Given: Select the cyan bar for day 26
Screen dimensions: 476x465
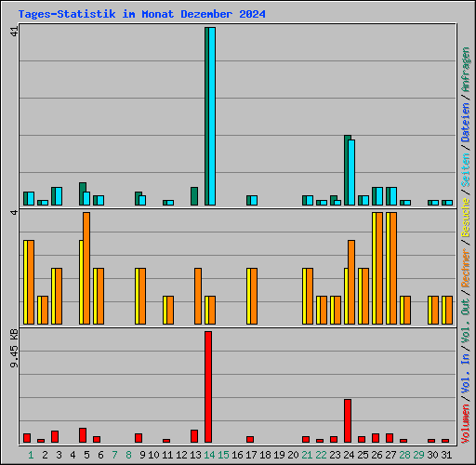Looking at the screenshot, I should tap(379, 196).
